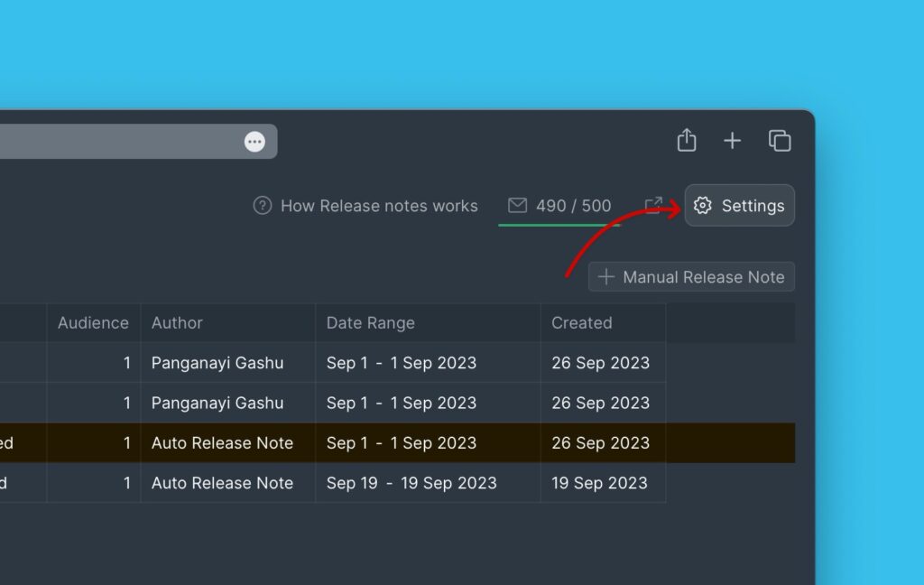This screenshot has height=585, width=924.
Task: Click the plus icon on Manual Release Note button
Action: click(x=606, y=277)
